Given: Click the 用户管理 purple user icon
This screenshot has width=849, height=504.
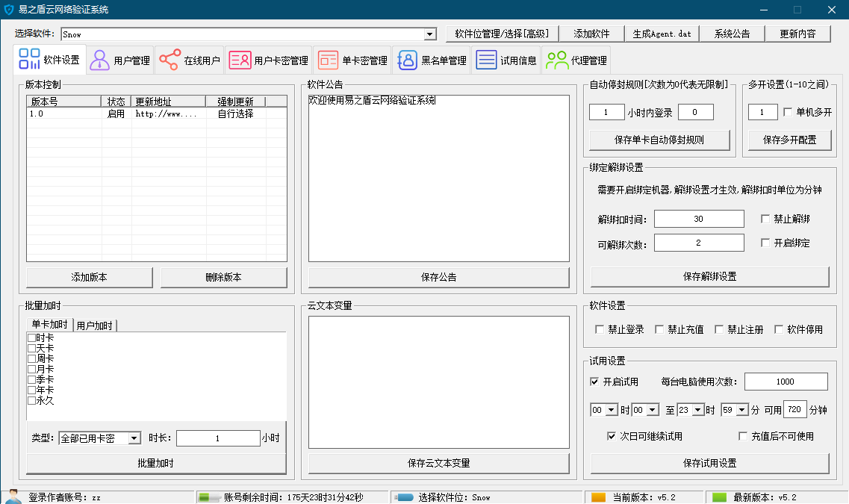Looking at the screenshot, I should click(x=99, y=60).
